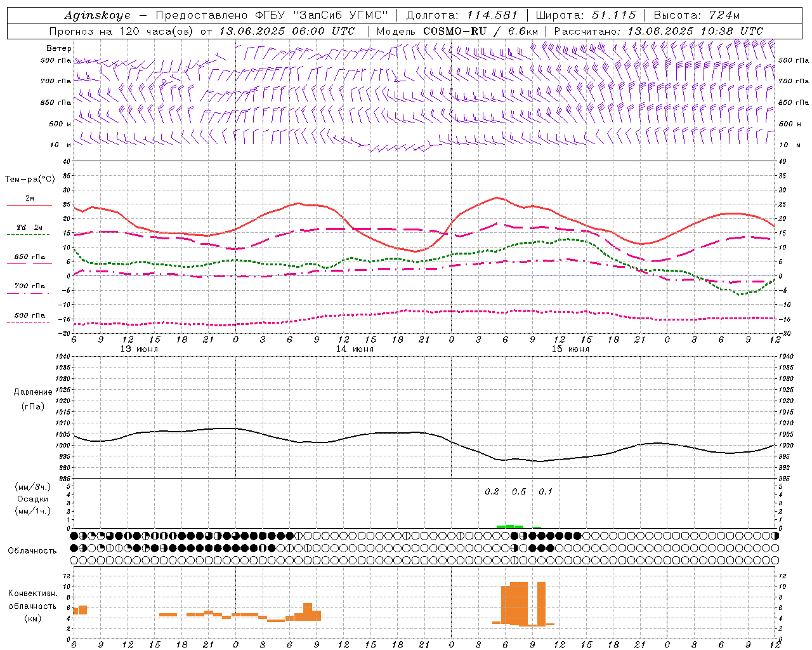The height and width of the screenshot is (650, 812).
Task: Click the 850 гПа wind level label on left
Action: (56, 102)
